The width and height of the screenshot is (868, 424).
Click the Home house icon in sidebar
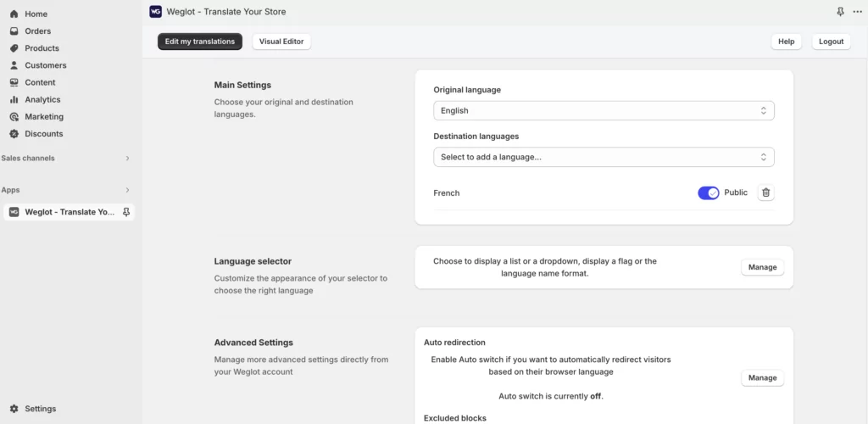[x=14, y=14]
